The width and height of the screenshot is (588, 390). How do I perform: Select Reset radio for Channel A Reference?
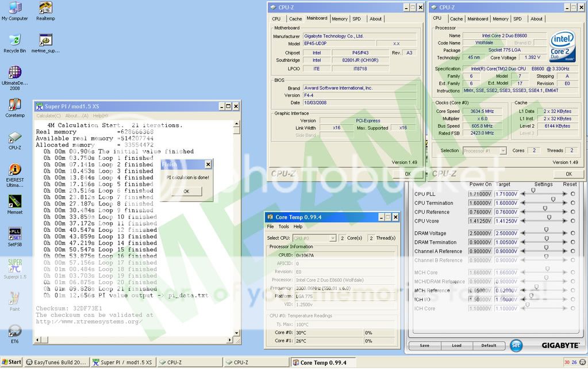point(572,251)
